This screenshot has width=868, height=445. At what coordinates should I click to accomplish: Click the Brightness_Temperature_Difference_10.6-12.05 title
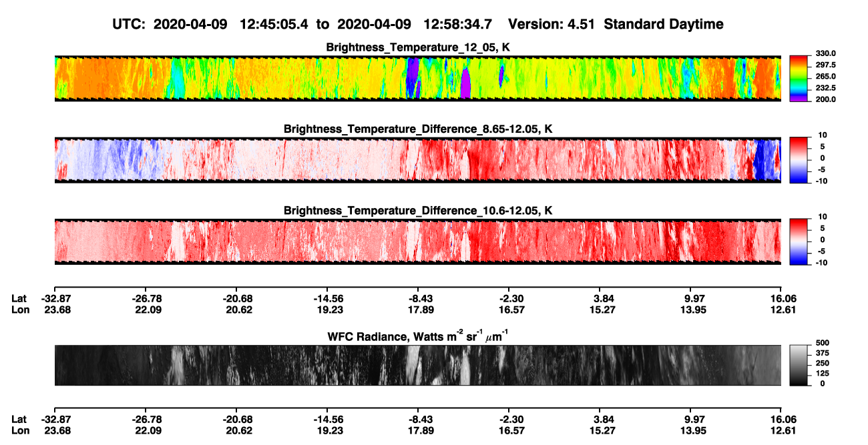(418, 210)
